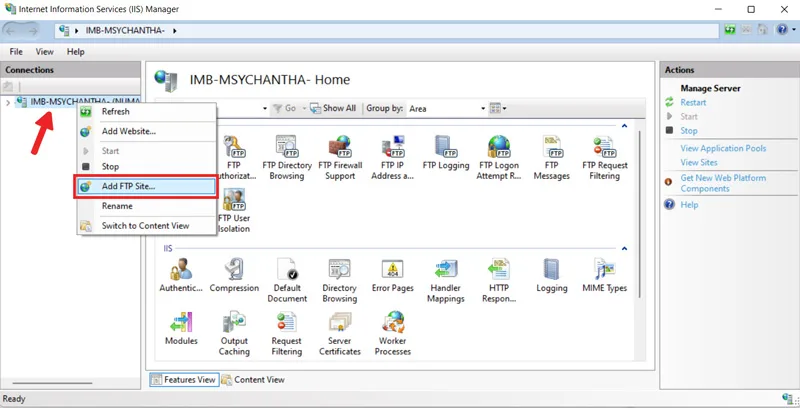Open IIS Request Filtering feature
The height and width of the screenshot is (408, 800).
(287, 334)
